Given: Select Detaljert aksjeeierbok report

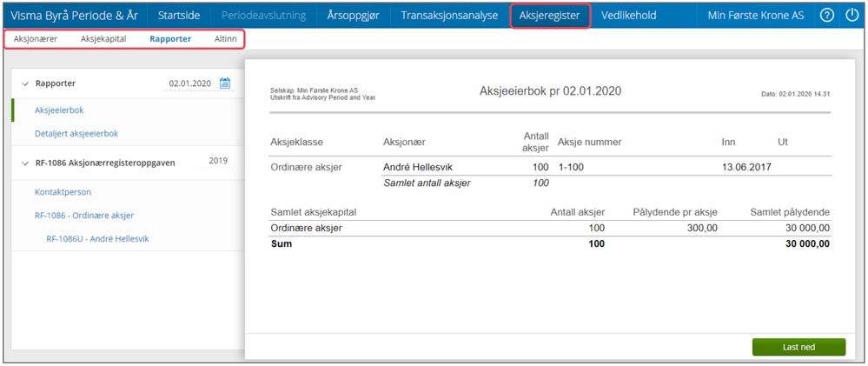Looking at the screenshot, I should pos(76,134).
